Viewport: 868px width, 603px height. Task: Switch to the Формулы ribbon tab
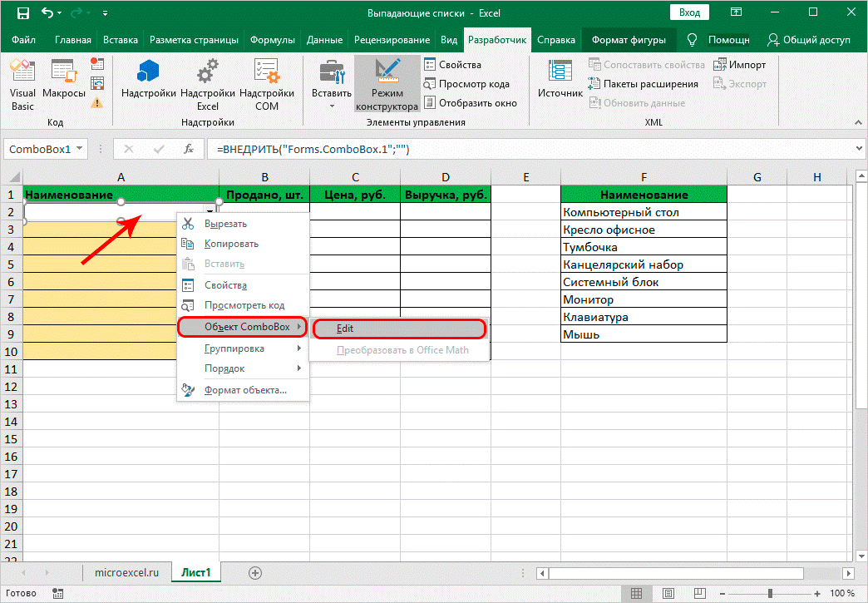coord(272,40)
